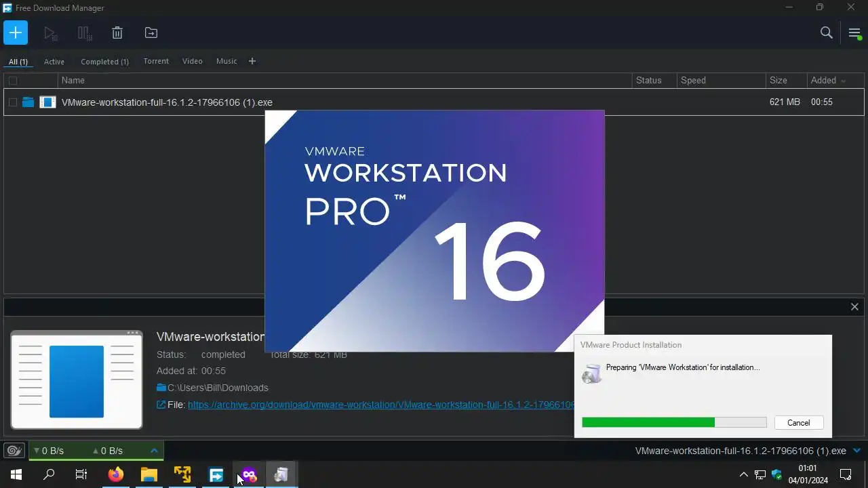Viewport: 868px width, 488px height.
Task: Click the 621 MB size cell
Action: (785, 102)
